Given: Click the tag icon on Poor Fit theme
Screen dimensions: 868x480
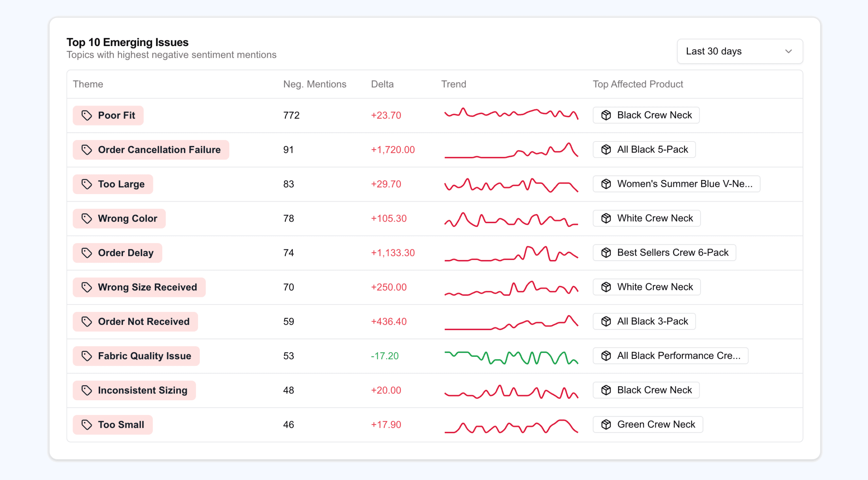Looking at the screenshot, I should pyautogui.click(x=87, y=115).
